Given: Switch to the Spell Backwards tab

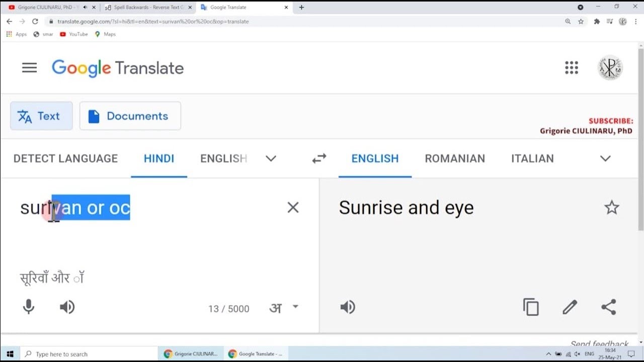Looking at the screenshot, I should pos(148,8).
